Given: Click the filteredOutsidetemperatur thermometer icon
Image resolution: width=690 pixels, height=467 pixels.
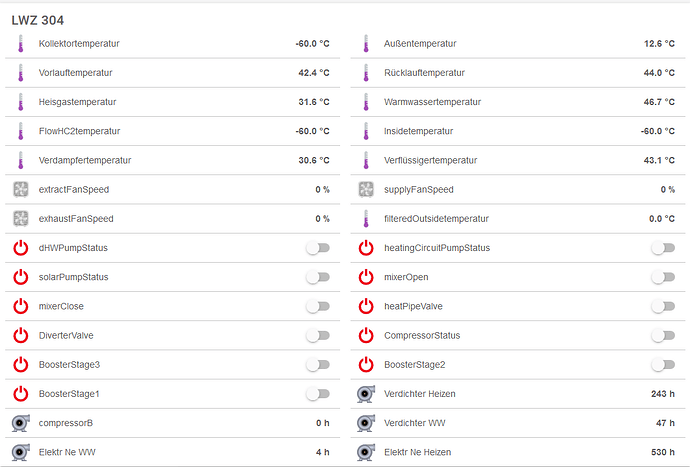Looking at the screenshot, I should pyautogui.click(x=365, y=219).
